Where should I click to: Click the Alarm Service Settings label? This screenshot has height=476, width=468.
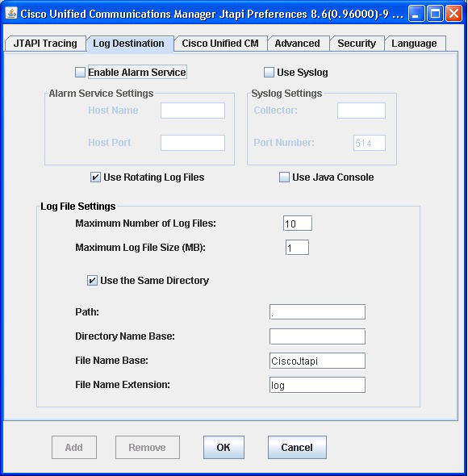click(x=101, y=94)
